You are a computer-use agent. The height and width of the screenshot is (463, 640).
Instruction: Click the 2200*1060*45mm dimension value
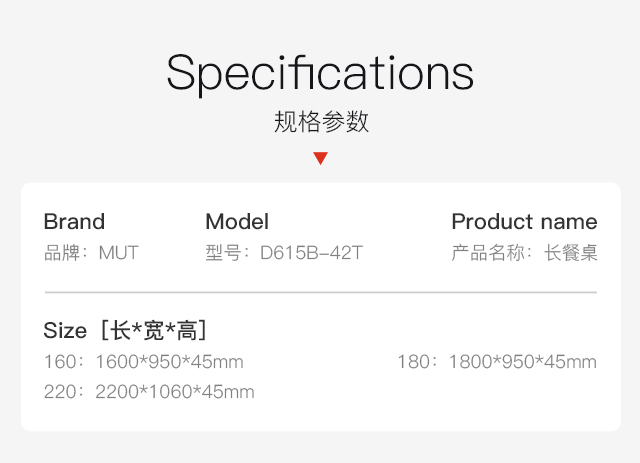(175, 392)
